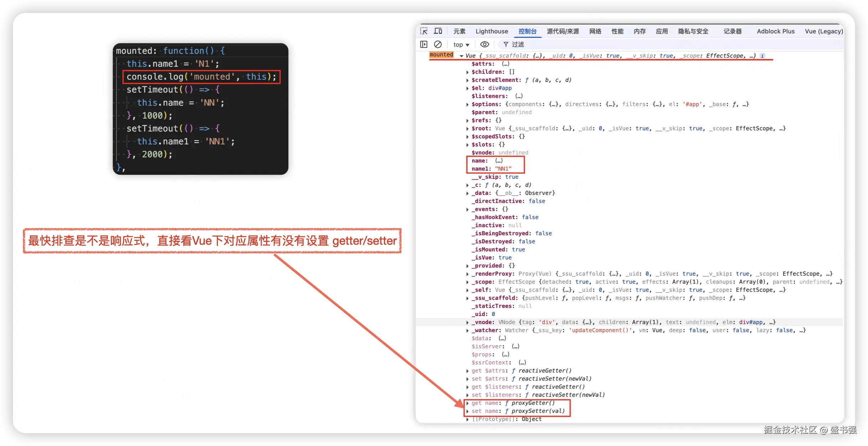Expand the _watcher Watcher entry
Viewport: 868px width, 446px height.
coord(468,331)
